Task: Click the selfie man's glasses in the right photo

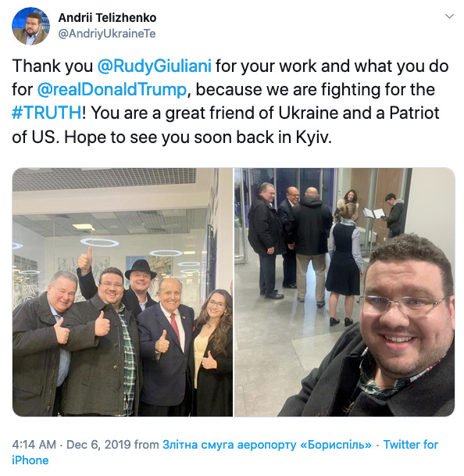Action: point(402,305)
